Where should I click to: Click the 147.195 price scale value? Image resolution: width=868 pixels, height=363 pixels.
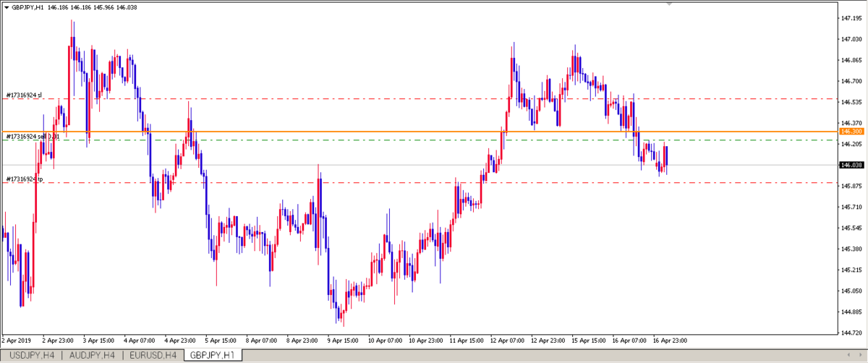coord(851,19)
